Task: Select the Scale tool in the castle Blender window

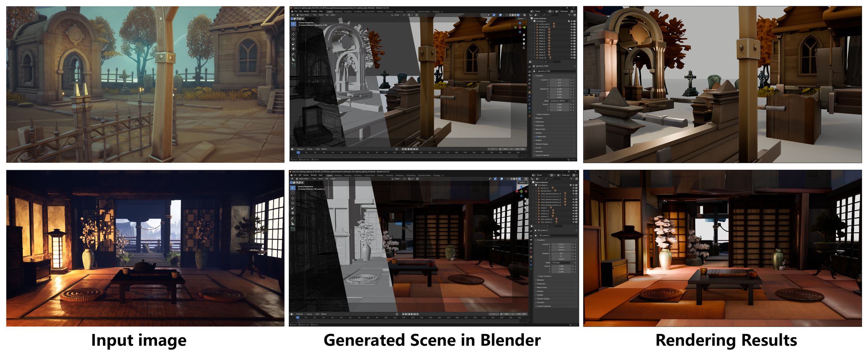Action: [292, 208]
